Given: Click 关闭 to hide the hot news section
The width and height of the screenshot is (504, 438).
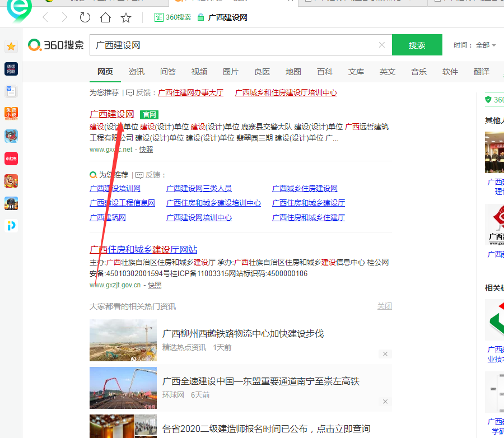Looking at the screenshot, I should (384, 306).
